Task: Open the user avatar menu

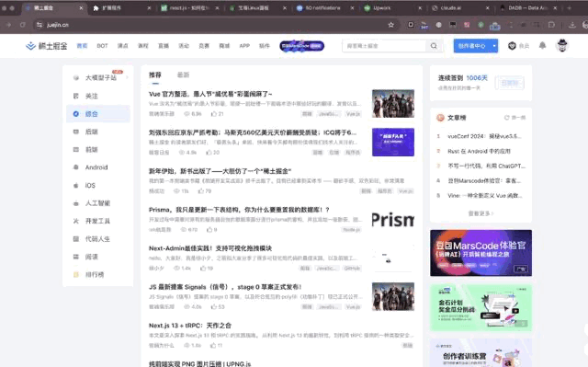Action: [x=561, y=45]
